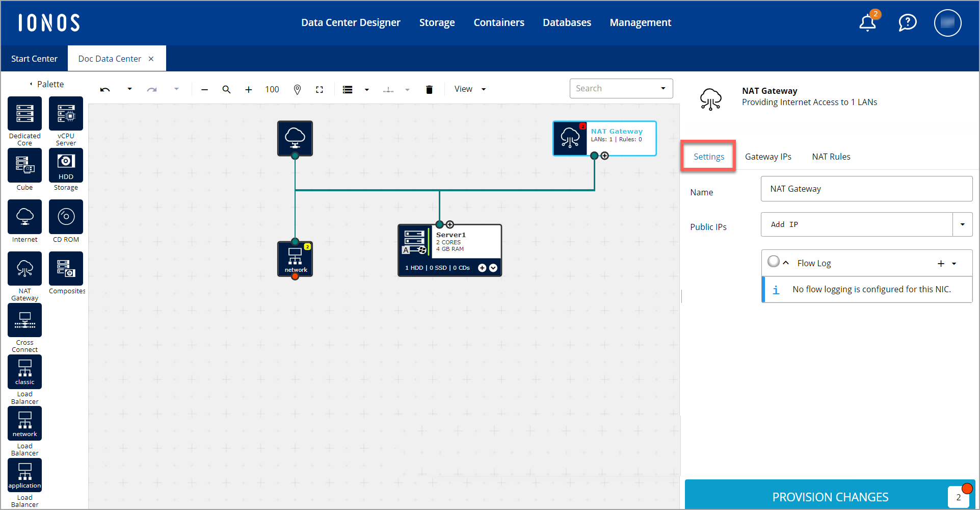Screen dimensions: 980x510
Task: Choose the Cross Connect palette icon
Action: tap(24, 320)
